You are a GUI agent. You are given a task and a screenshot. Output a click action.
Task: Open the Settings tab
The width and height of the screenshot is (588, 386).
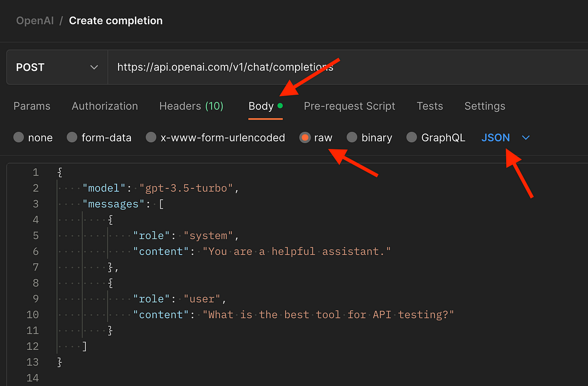[x=485, y=106]
